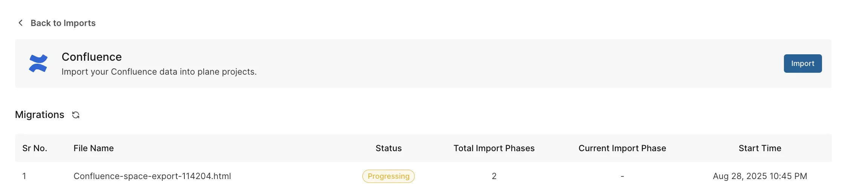Click the blue Import button
The height and width of the screenshot is (190, 868).
tap(802, 63)
